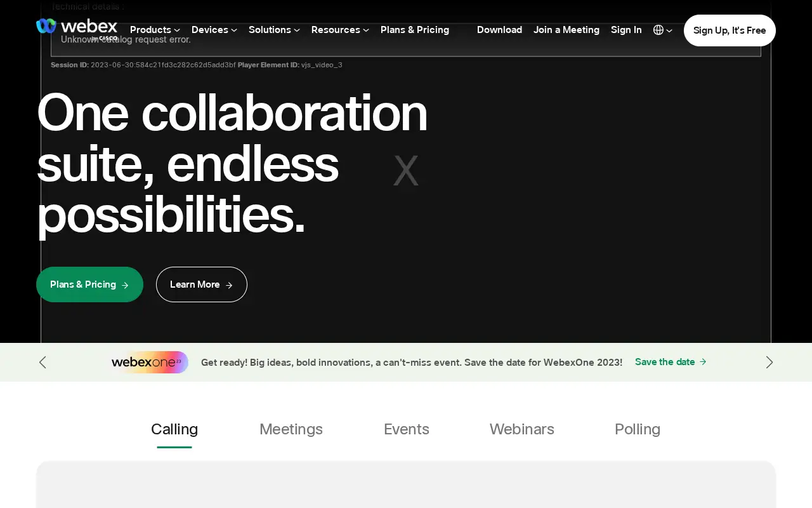Click the Learn More button

pos(202,284)
